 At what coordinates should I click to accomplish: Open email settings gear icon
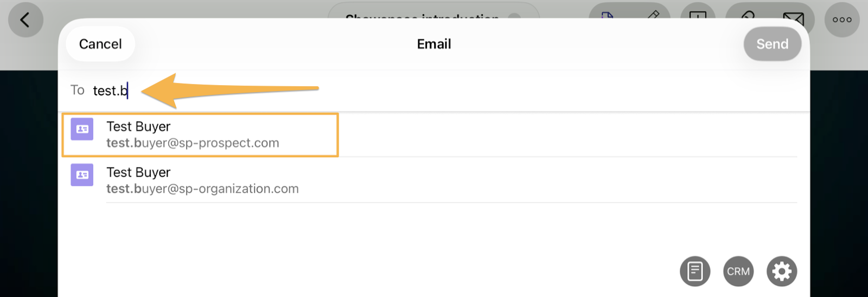coord(781,271)
